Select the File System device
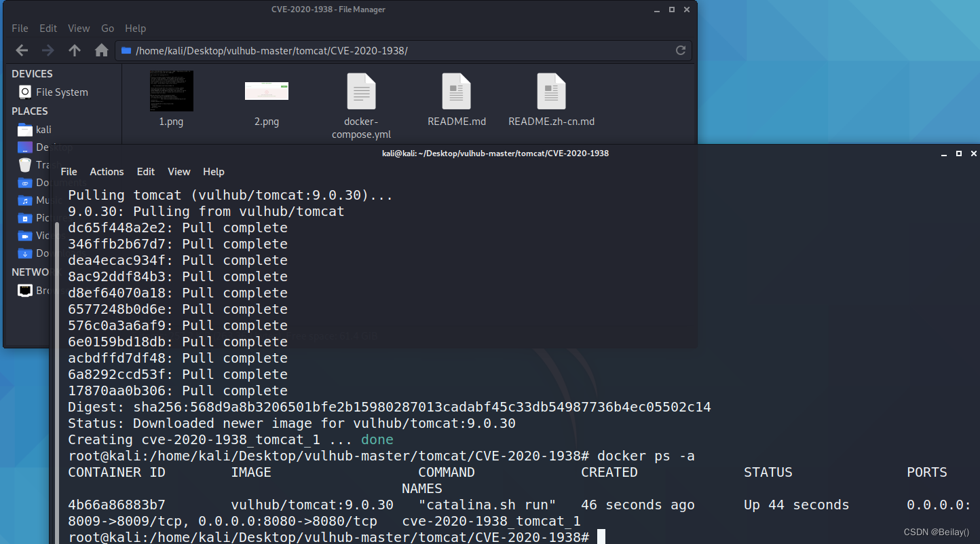Viewport: 980px width, 544px height. [53, 92]
